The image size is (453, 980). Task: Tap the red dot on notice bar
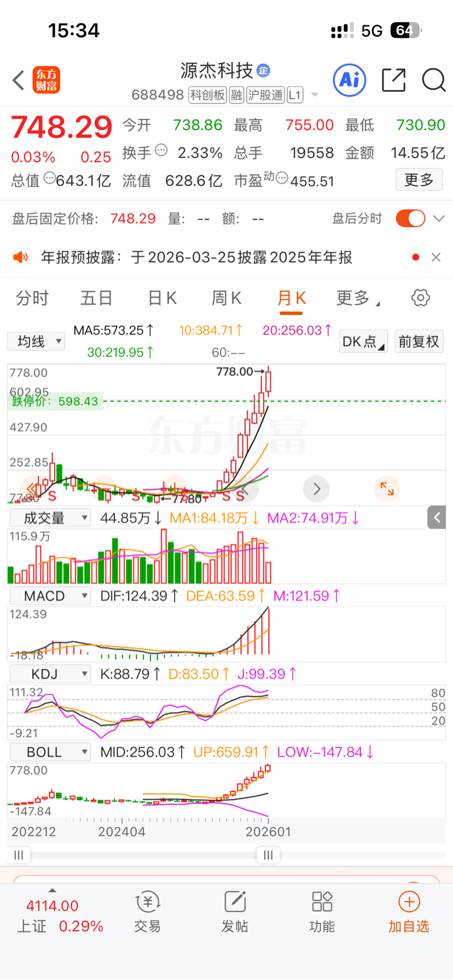(x=416, y=258)
